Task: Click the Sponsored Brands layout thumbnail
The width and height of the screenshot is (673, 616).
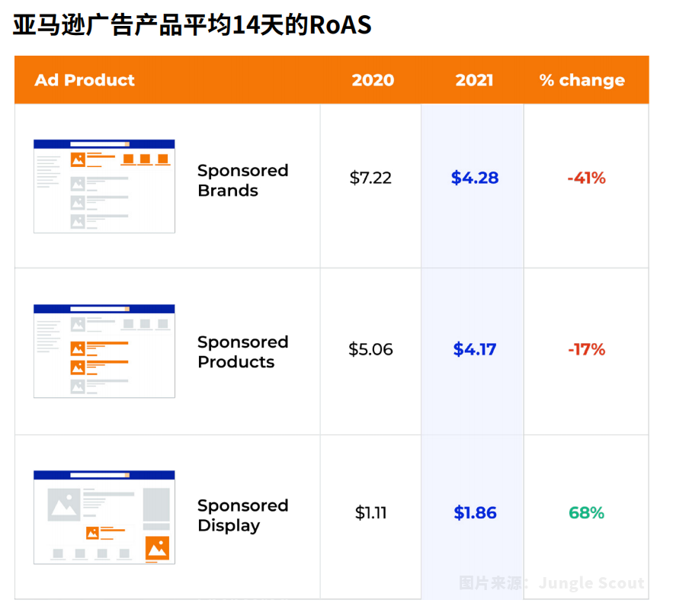Action: 104,186
